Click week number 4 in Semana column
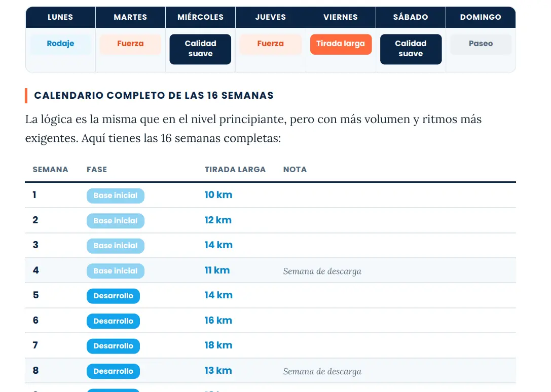Screen dimensions: 551x392 (35, 270)
